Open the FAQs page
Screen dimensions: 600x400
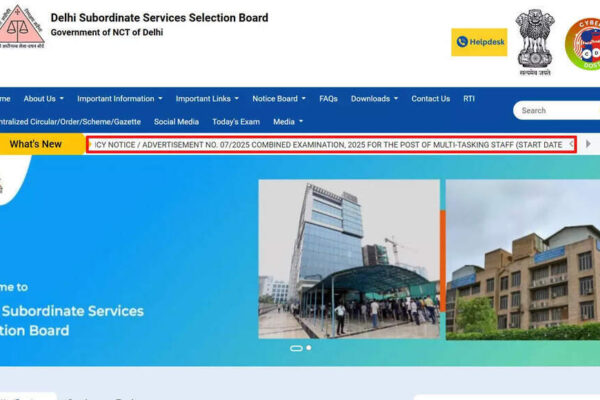(328, 99)
